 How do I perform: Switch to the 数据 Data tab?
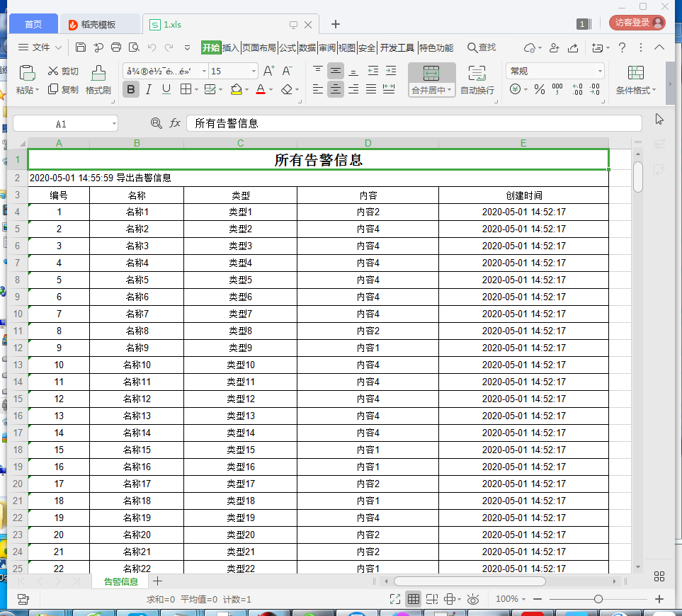pos(307,47)
